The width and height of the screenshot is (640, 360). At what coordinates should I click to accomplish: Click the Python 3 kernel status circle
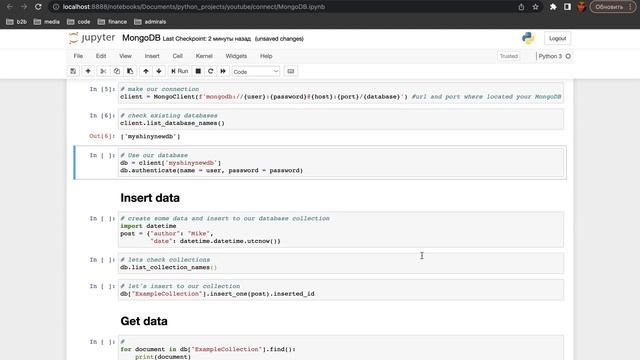click(568, 56)
